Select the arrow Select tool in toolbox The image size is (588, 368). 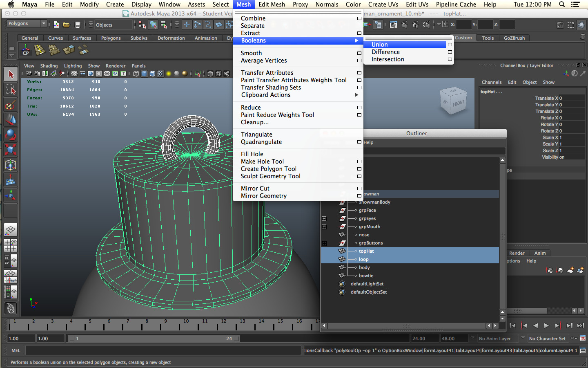(11, 74)
